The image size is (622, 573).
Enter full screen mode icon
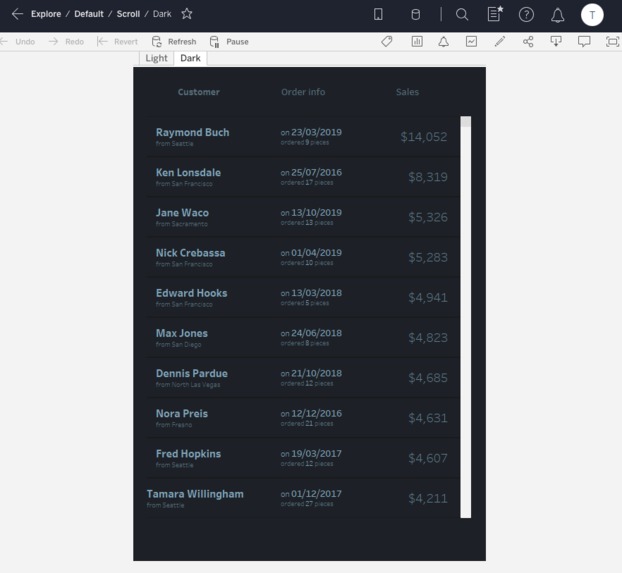point(612,41)
